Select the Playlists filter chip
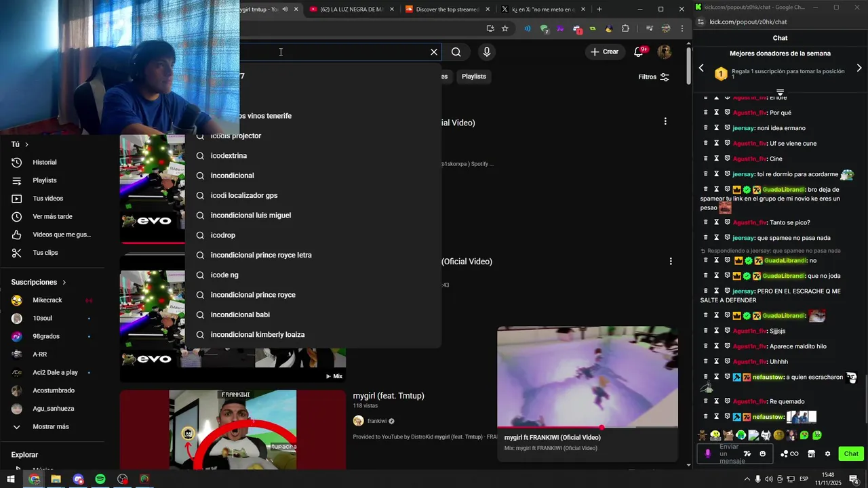Screen dimensions: 868x488 click(x=474, y=77)
